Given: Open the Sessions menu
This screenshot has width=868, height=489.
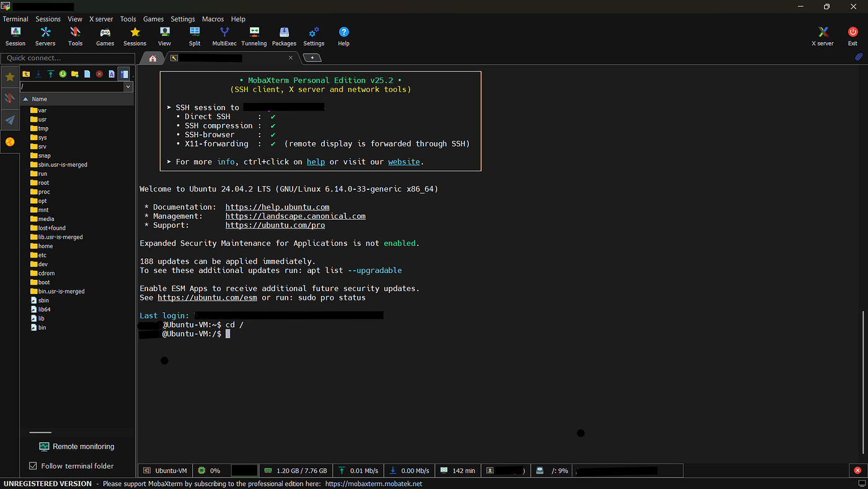Looking at the screenshot, I should (48, 19).
